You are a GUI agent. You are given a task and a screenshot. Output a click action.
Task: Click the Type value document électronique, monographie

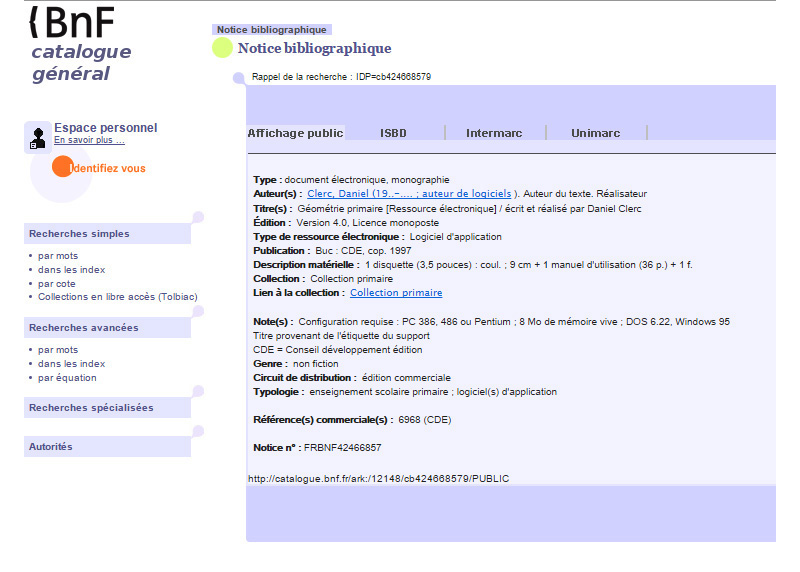tap(367, 180)
